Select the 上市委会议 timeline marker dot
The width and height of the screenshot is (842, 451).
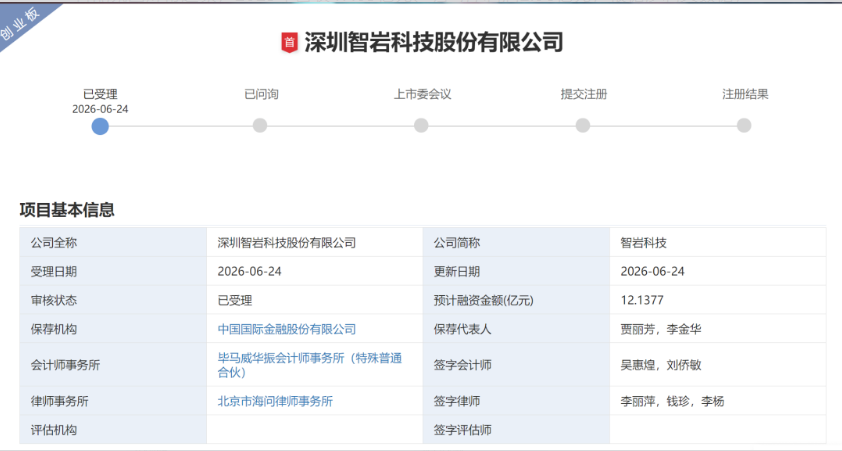(x=421, y=126)
